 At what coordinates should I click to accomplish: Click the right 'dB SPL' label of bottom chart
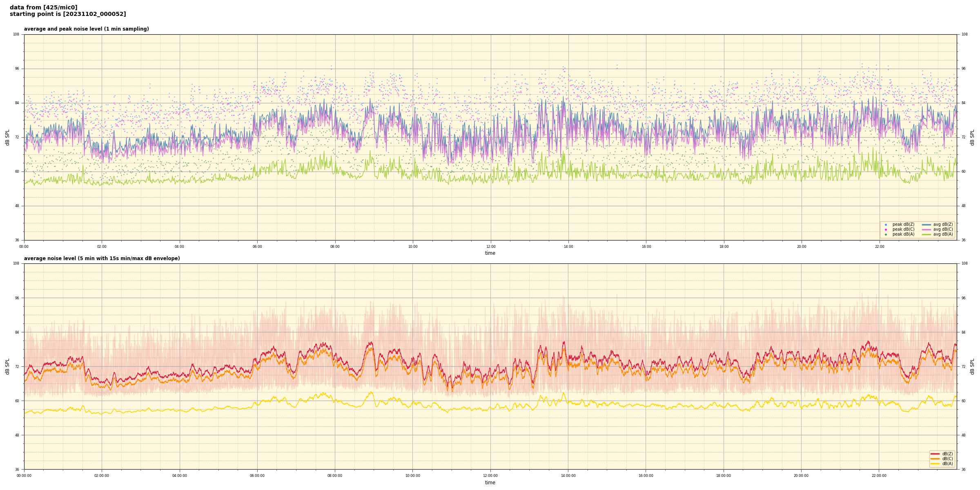point(972,366)
